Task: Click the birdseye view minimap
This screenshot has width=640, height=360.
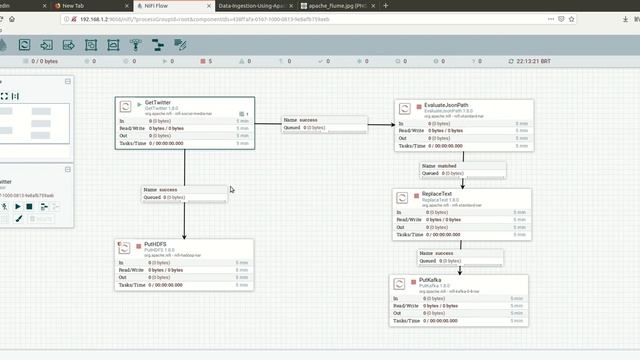Action: coord(34,123)
